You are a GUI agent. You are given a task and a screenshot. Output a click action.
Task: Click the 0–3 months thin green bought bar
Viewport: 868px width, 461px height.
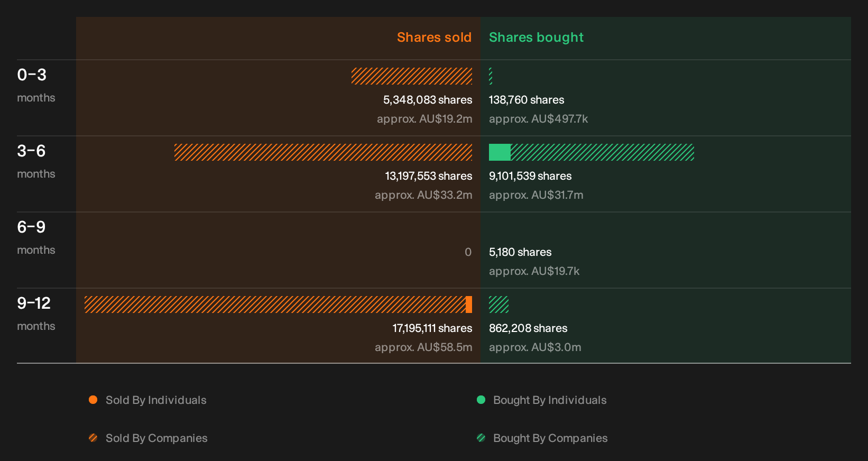point(491,76)
